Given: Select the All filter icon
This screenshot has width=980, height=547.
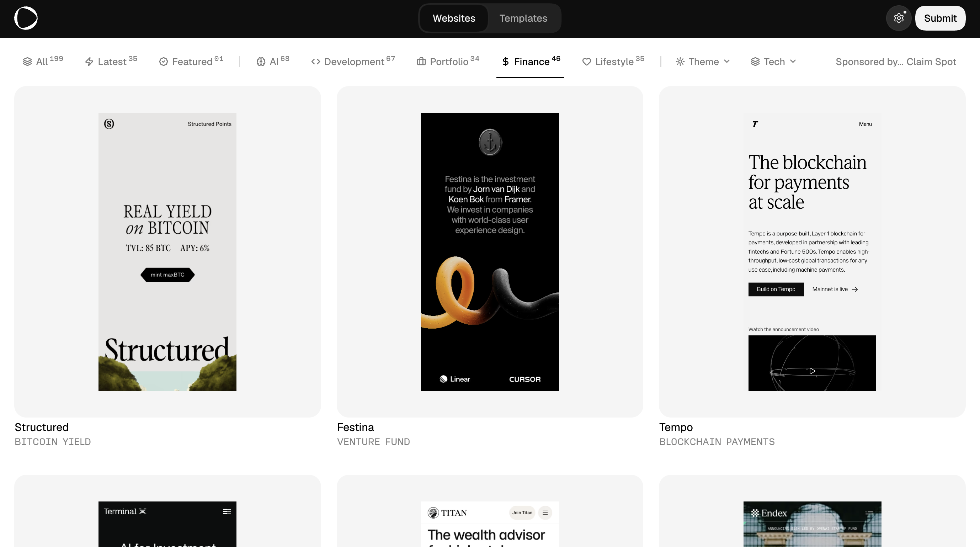Looking at the screenshot, I should click(x=27, y=61).
